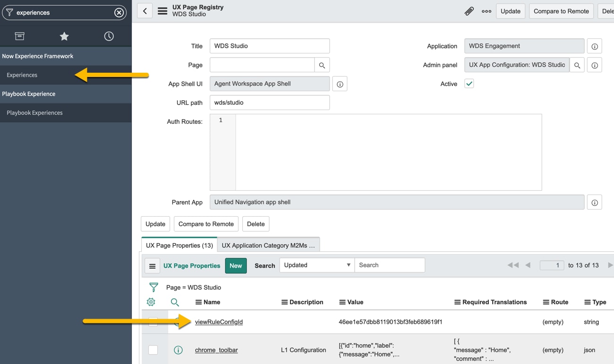Open the attachments paperclip icon

469,11
